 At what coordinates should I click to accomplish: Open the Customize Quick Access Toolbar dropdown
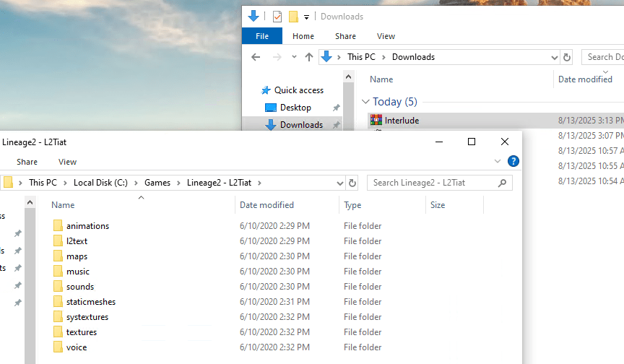[x=307, y=17]
